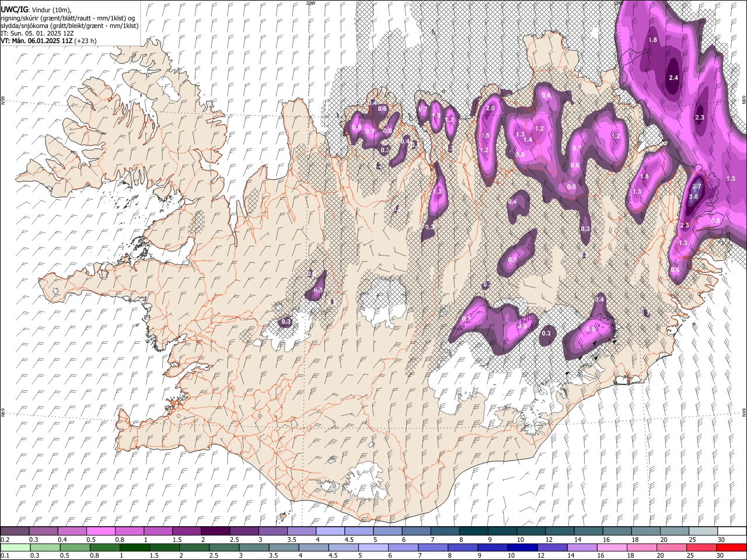Click the 3.6 precipitation value near east coast
The width and height of the screenshot is (747, 560).
coord(693,197)
